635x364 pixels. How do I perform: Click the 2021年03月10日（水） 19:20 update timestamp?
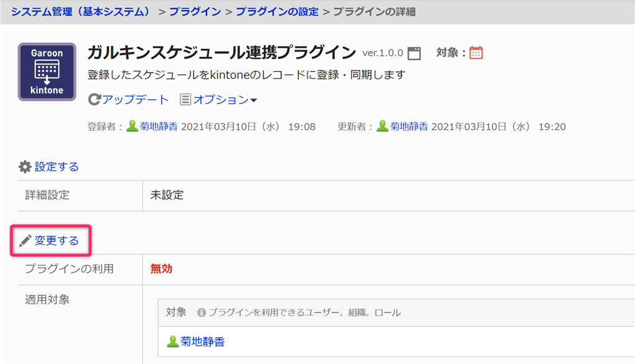coord(499,127)
